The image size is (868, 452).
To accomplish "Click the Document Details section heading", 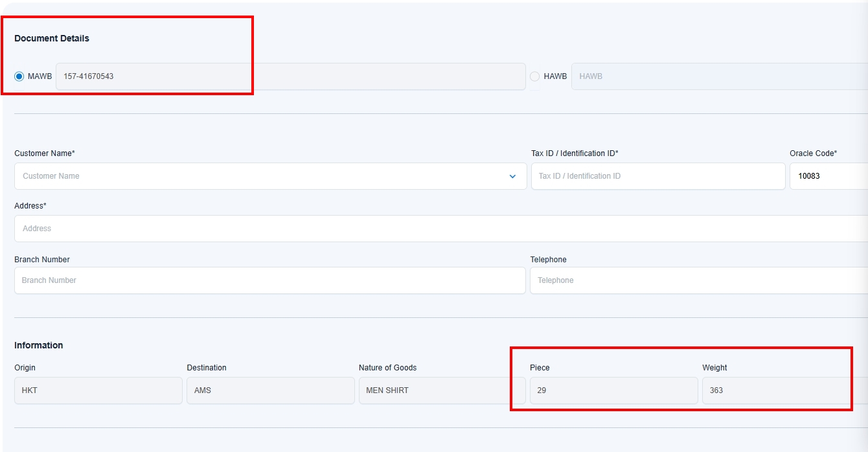I will (x=52, y=38).
